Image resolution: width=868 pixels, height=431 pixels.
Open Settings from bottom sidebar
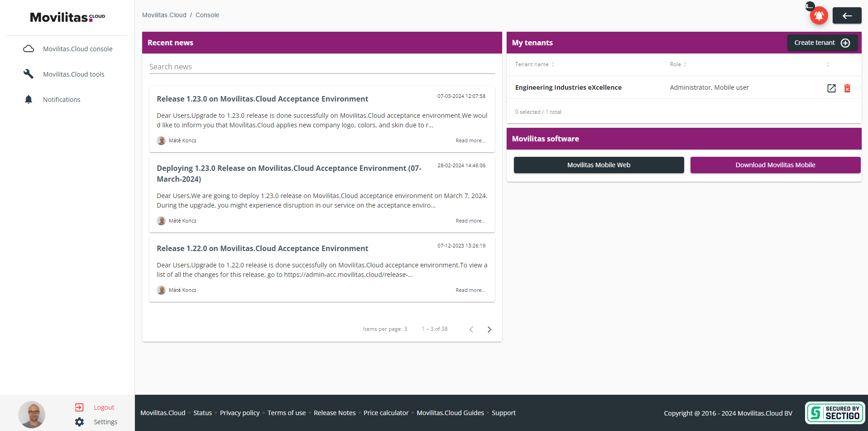[106, 422]
